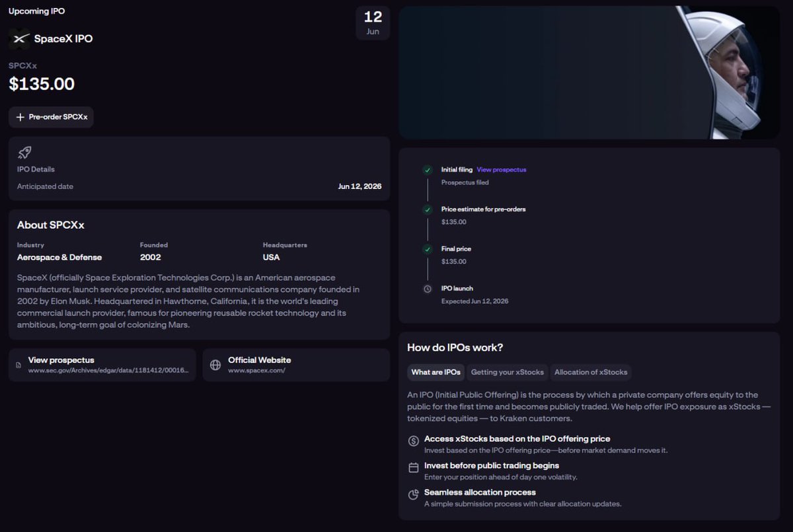Open the View prospectus SEC card
This screenshot has width=793, height=532.
[102, 365]
